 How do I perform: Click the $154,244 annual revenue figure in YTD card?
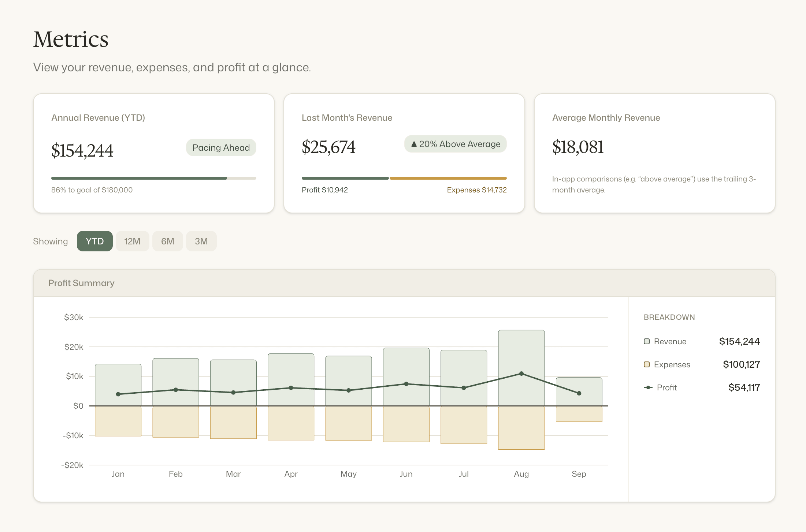coord(82,150)
